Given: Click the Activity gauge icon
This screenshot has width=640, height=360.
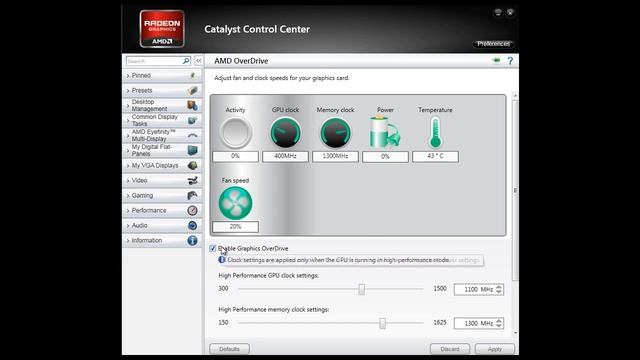Looking at the screenshot, I should coord(236,133).
